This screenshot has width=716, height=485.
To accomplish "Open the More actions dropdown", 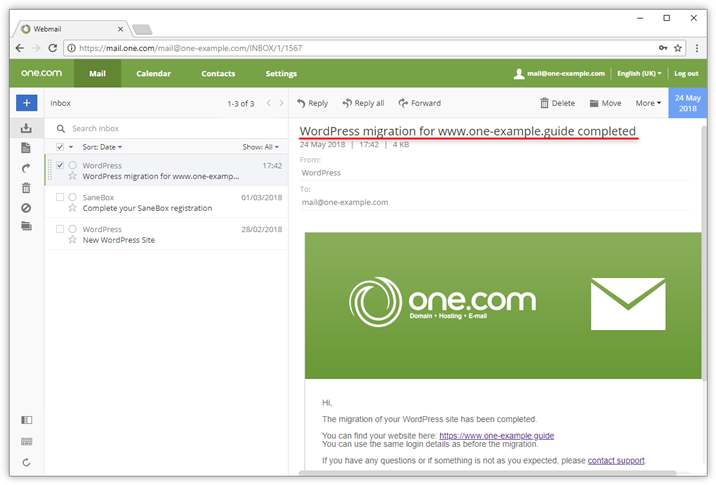I will (648, 103).
